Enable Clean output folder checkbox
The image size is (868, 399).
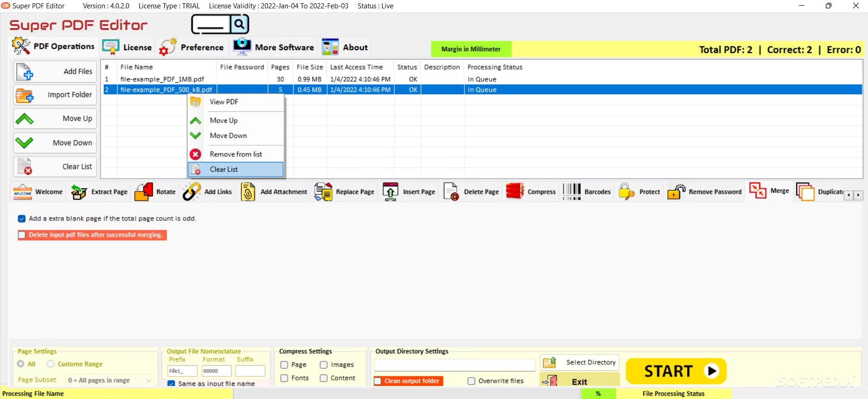pyautogui.click(x=378, y=381)
